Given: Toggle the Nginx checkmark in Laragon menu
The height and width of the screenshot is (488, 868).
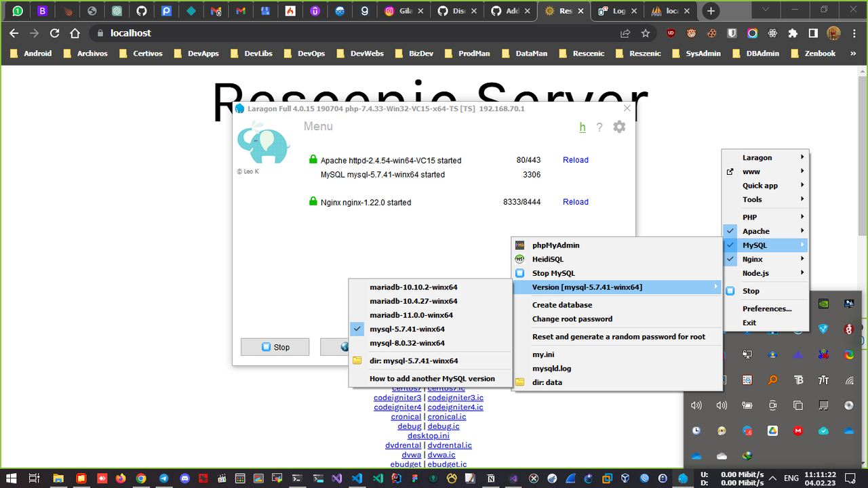Looking at the screenshot, I should point(730,259).
